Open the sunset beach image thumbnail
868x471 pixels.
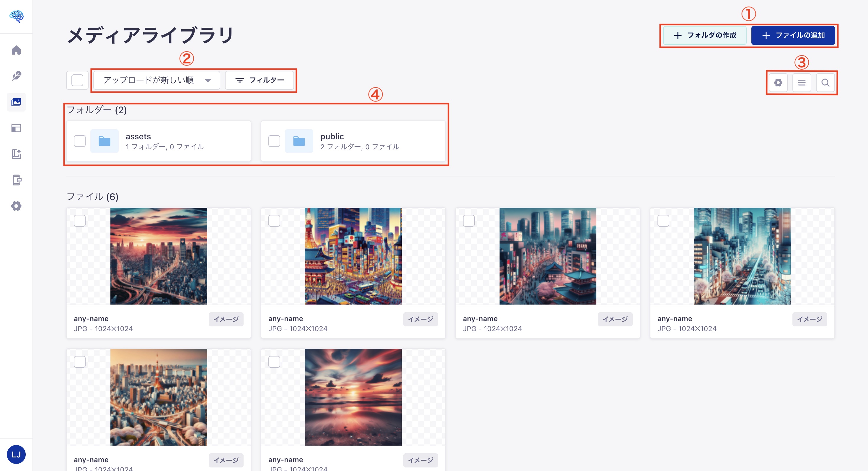pyautogui.click(x=353, y=398)
